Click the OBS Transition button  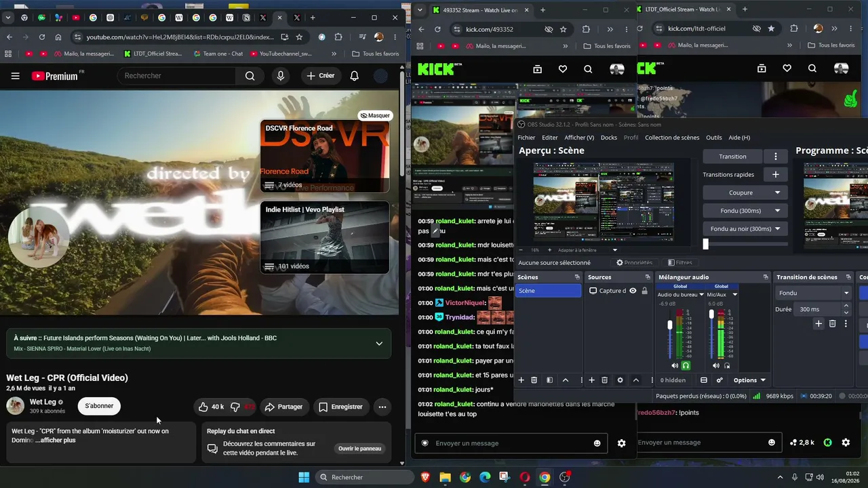(x=732, y=157)
